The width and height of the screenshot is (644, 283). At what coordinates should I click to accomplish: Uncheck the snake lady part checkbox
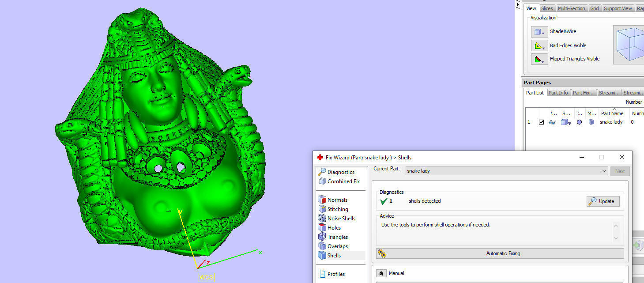541,122
